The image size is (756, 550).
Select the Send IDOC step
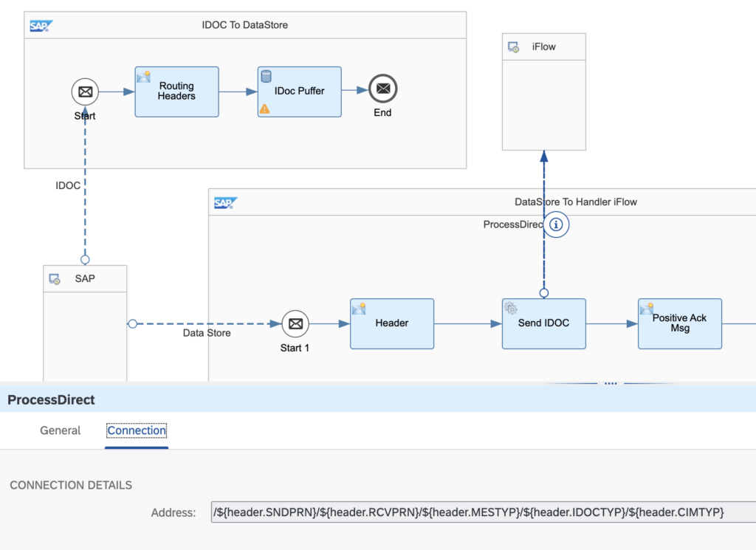tap(544, 324)
